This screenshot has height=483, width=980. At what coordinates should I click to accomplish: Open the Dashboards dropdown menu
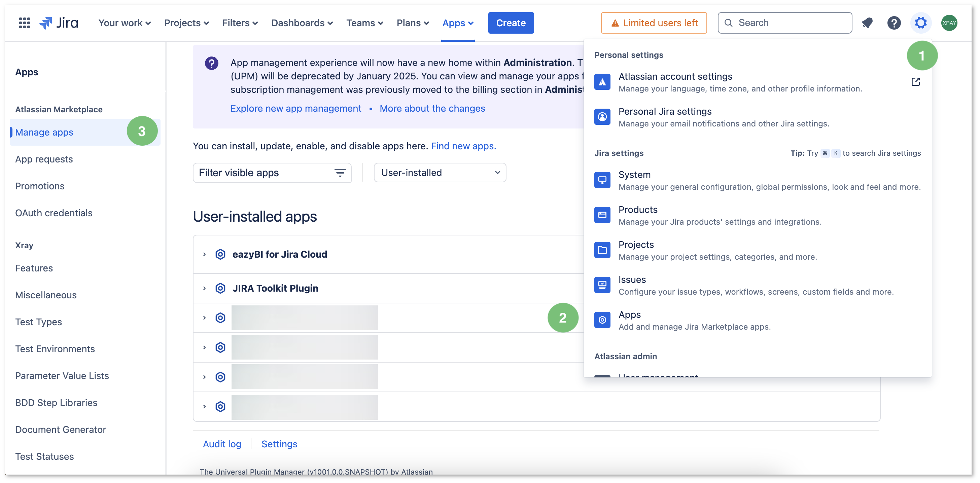302,23
